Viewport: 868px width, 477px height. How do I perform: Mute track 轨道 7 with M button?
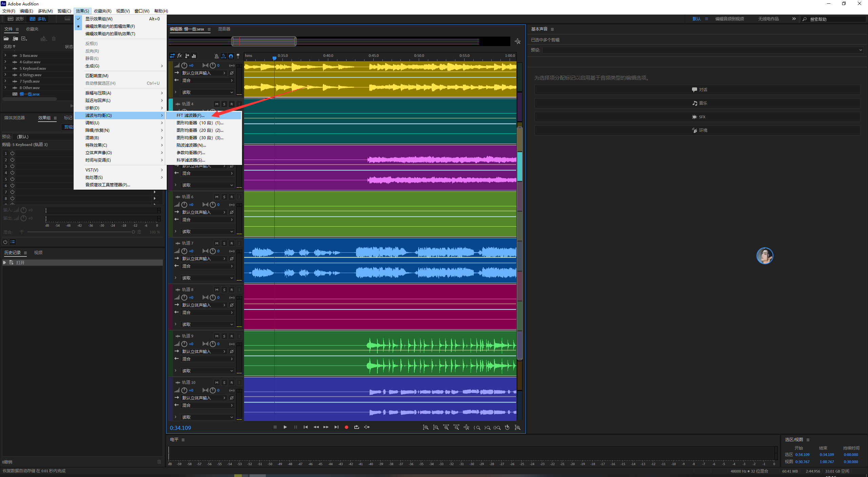pos(217,243)
